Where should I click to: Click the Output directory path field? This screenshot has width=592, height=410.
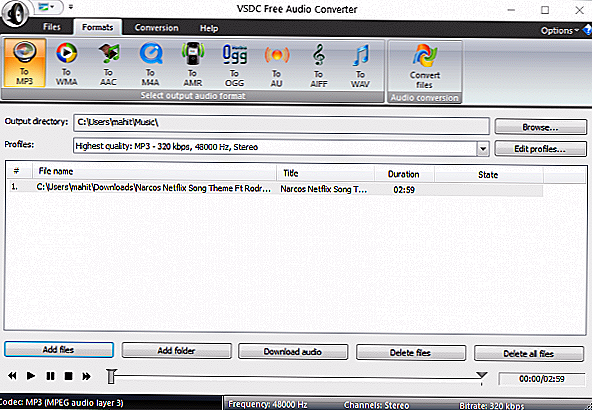pyautogui.click(x=281, y=123)
